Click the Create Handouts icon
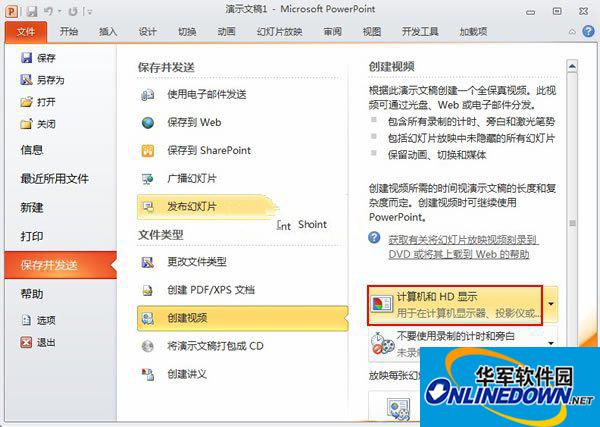Viewport: 600px width, 427px height. click(x=148, y=374)
